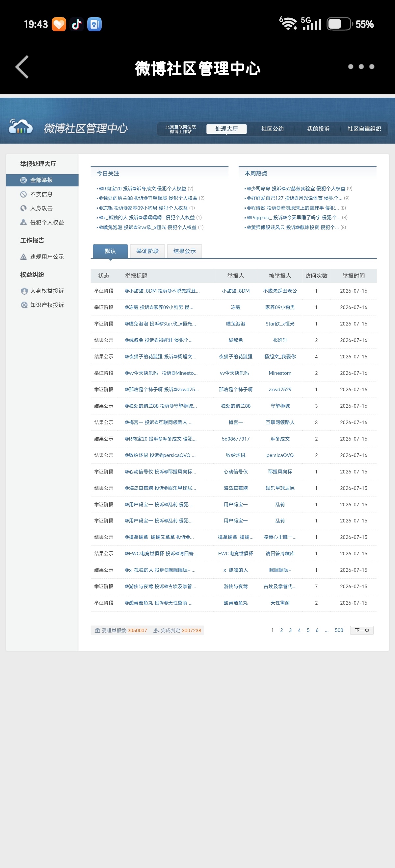Open the three-dot more menu
This screenshot has height=868, width=395.
pos(361,67)
